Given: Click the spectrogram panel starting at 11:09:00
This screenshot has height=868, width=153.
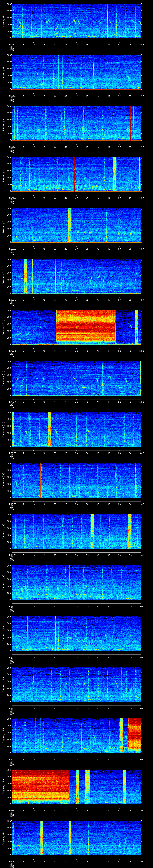Looking at the screenshot, I should point(76,429).
